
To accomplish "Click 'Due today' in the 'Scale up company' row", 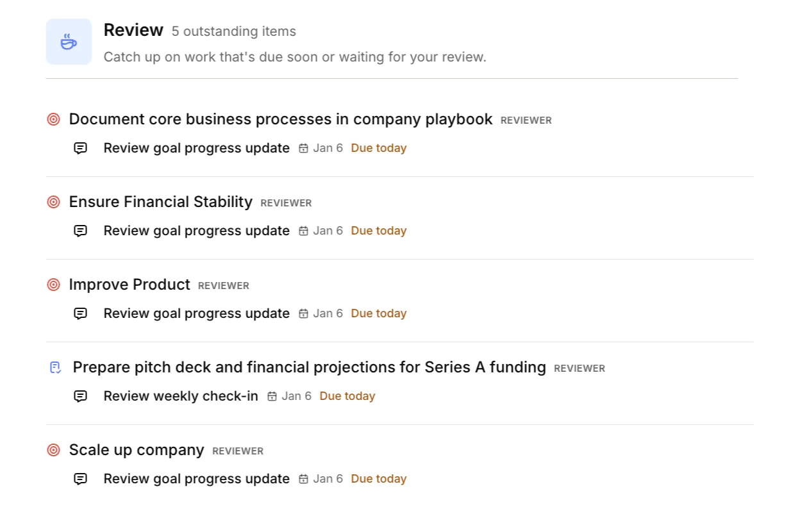I will pyautogui.click(x=378, y=478).
